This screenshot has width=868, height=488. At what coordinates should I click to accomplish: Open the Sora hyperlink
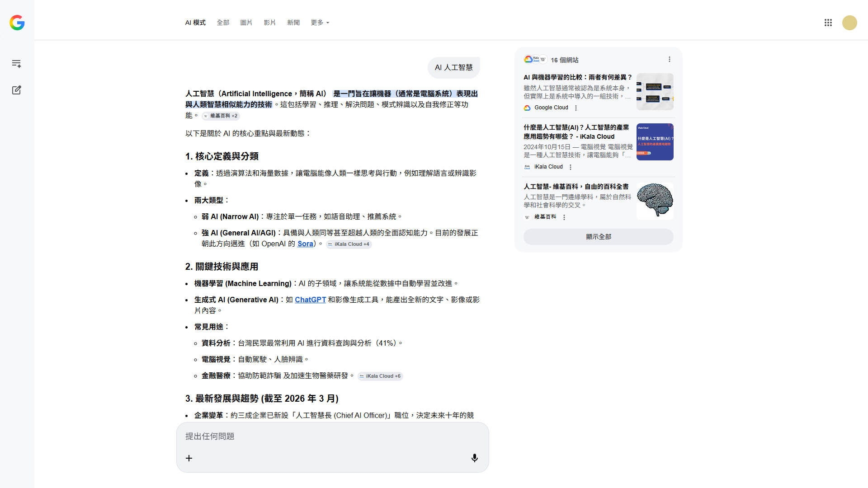pyautogui.click(x=305, y=244)
